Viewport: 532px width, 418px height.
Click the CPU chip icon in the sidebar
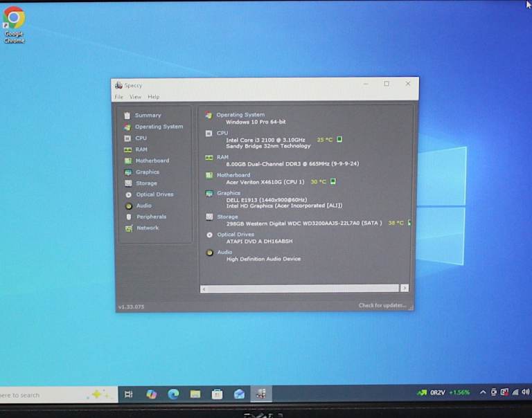[127, 138]
